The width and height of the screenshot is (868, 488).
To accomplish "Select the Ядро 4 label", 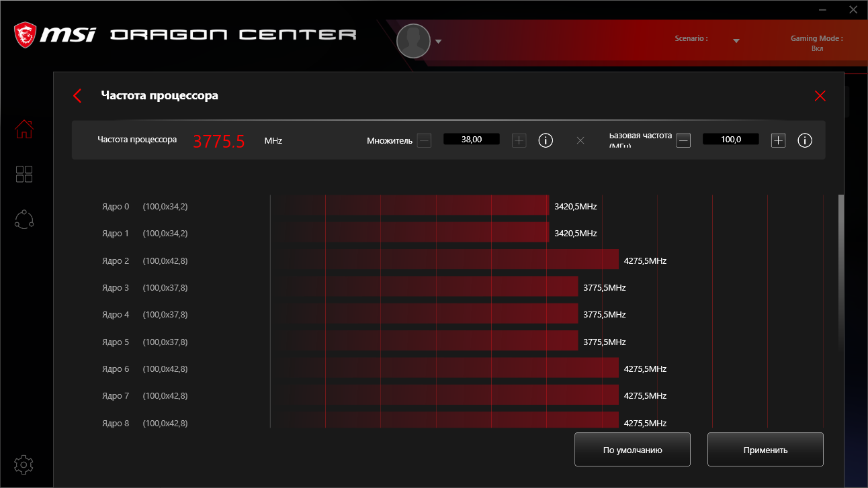I will (x=116, y=315).
